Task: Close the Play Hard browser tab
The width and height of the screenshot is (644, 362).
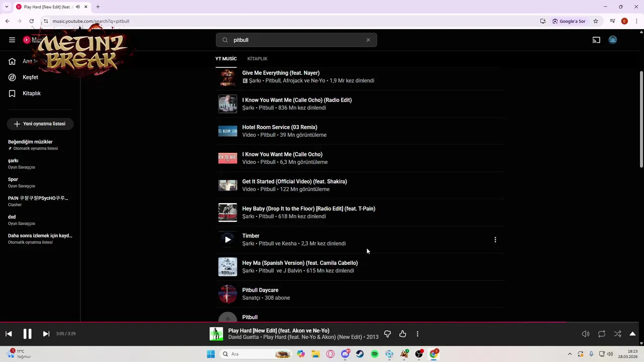Action: coord(86,7)
